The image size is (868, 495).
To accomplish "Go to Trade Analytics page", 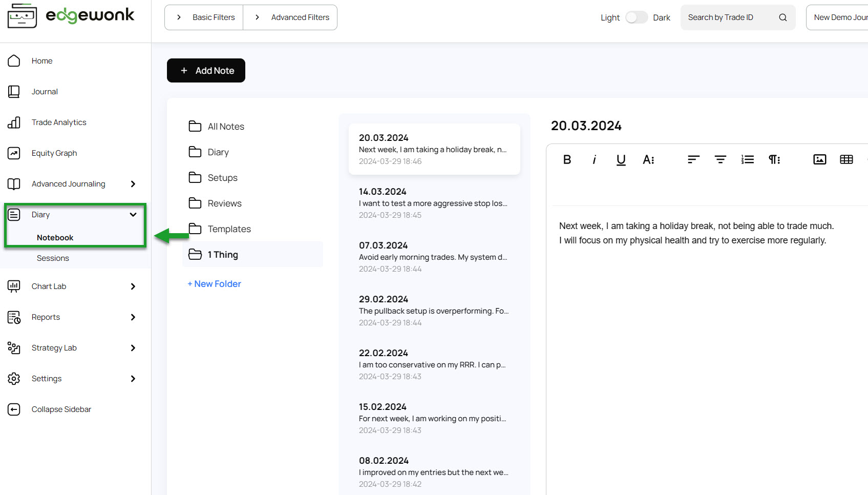I will point(59,122).
